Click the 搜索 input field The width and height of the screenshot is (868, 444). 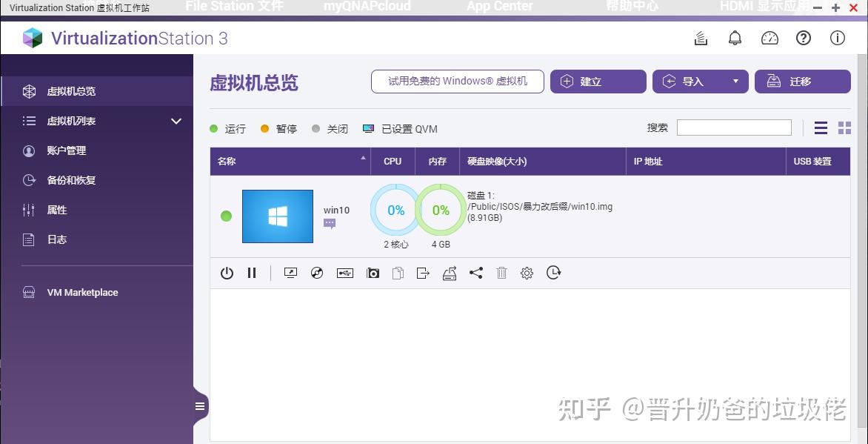pos(734,127)
